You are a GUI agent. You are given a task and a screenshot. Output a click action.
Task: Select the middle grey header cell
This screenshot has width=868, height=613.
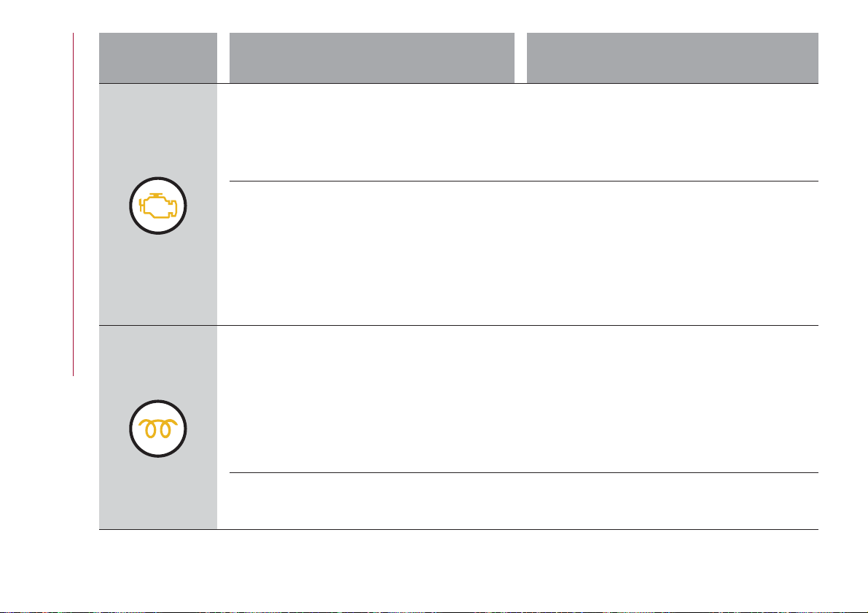click(x=372, y=58)
